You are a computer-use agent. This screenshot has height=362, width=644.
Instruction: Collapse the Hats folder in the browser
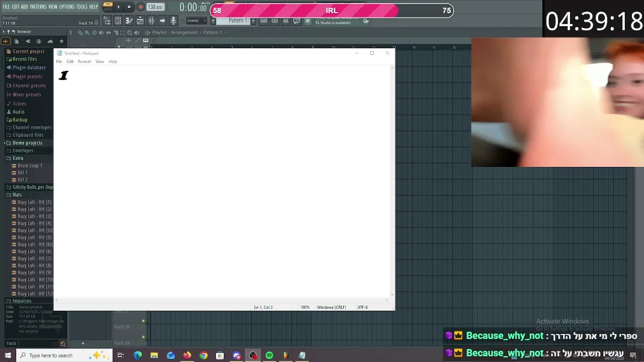[x=17, y=195]
